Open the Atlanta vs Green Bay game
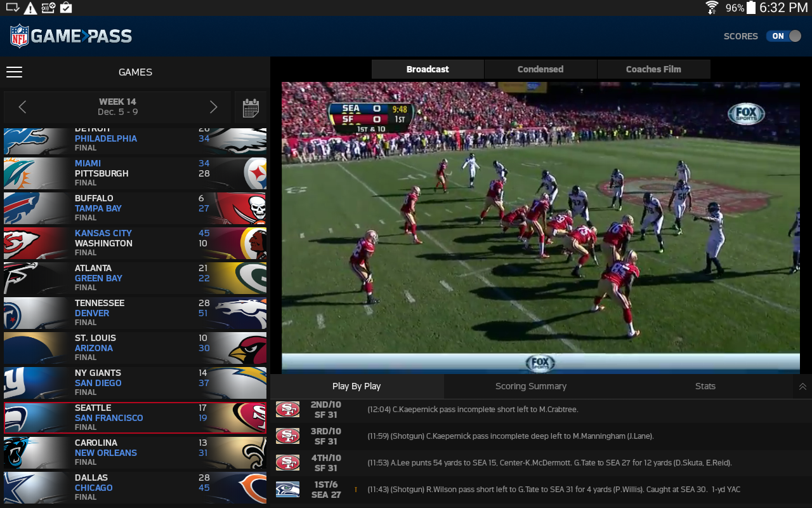 pyautogui.click(x=135, y=278)
